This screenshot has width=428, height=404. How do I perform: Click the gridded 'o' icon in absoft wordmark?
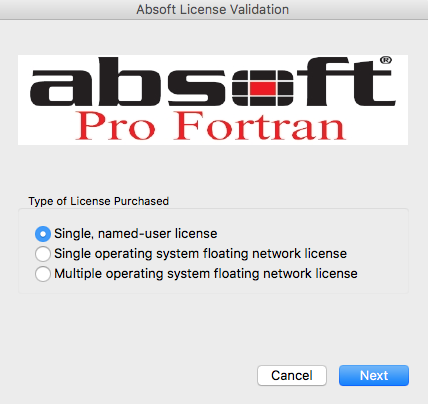point(263,88)
